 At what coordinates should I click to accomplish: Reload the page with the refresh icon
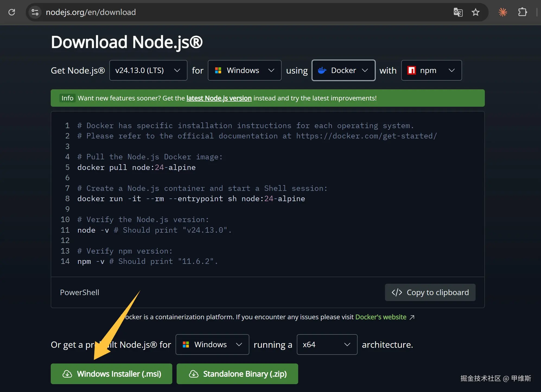coord(12,12)
